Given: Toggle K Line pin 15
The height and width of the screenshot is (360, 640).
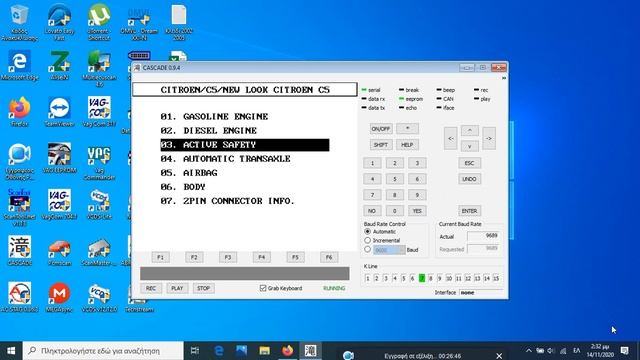Looking at the screenshot, I should [x=496, y=278].
